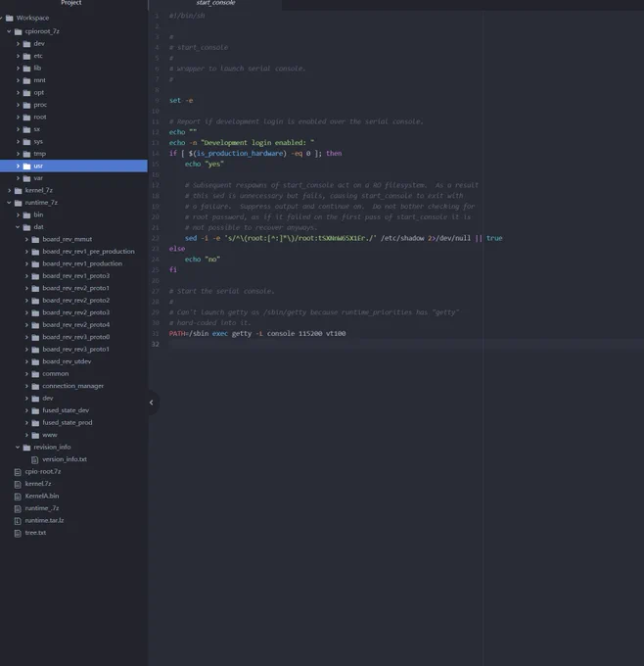Viewport: 644px width, 666px height.
Task: Click the tmp folder icon
Action: (x=26, y=154)
